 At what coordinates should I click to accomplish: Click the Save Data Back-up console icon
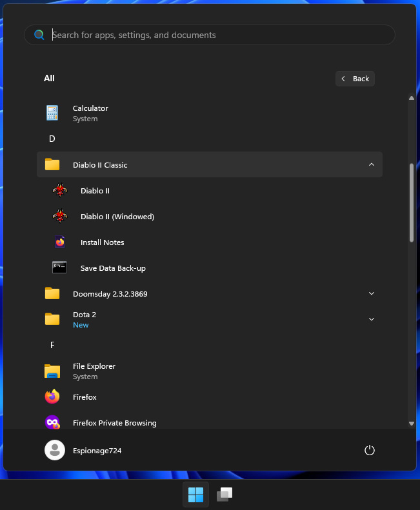pyautogui.click(x=60, y=268)
